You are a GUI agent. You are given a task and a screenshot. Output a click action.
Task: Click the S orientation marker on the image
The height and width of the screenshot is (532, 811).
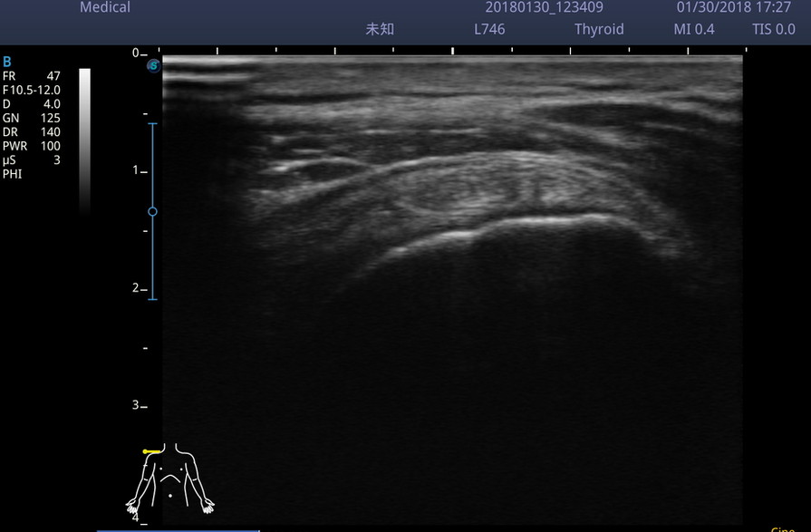pyautogui.click(x=153, y=65)
